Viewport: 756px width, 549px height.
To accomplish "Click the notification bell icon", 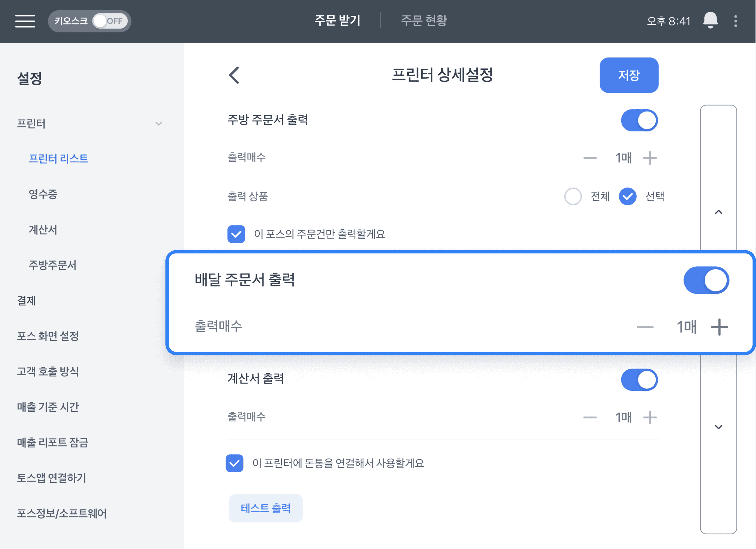I will tap(710, 21).
